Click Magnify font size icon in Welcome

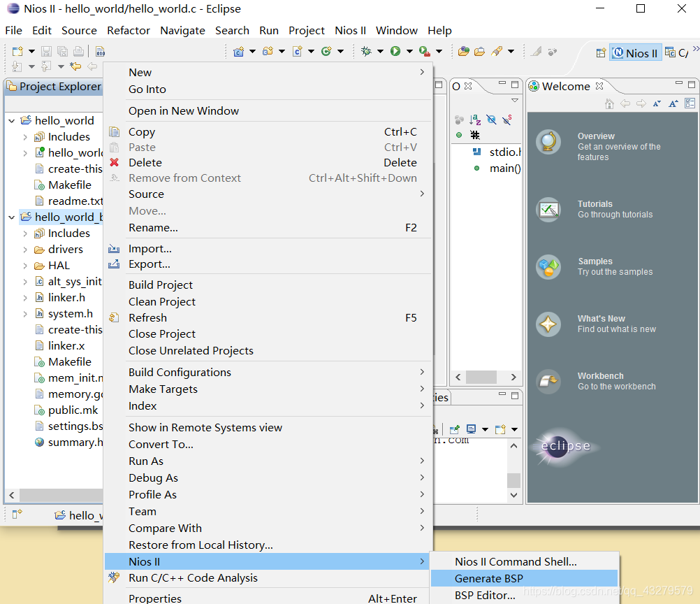(673, 103)
